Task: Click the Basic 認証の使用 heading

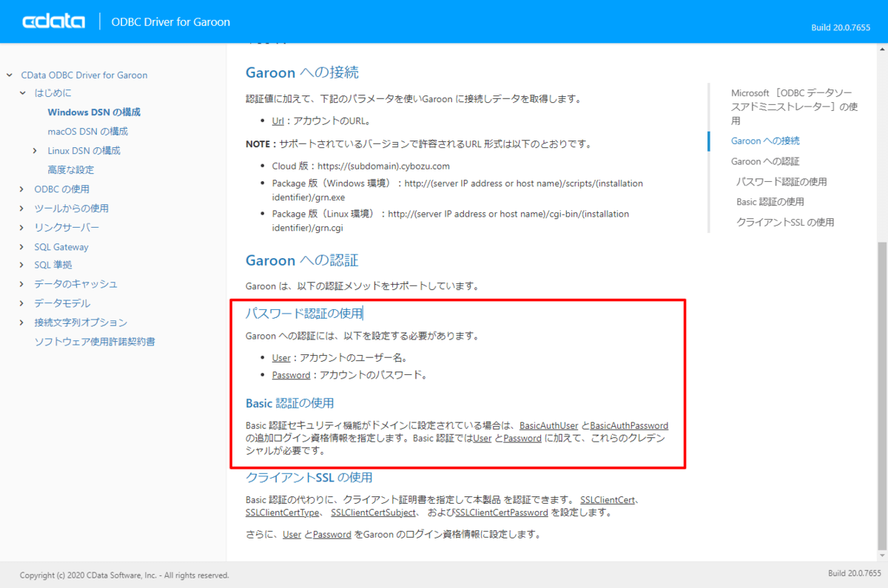Action: pyautogui.click(x=290, y=404)
